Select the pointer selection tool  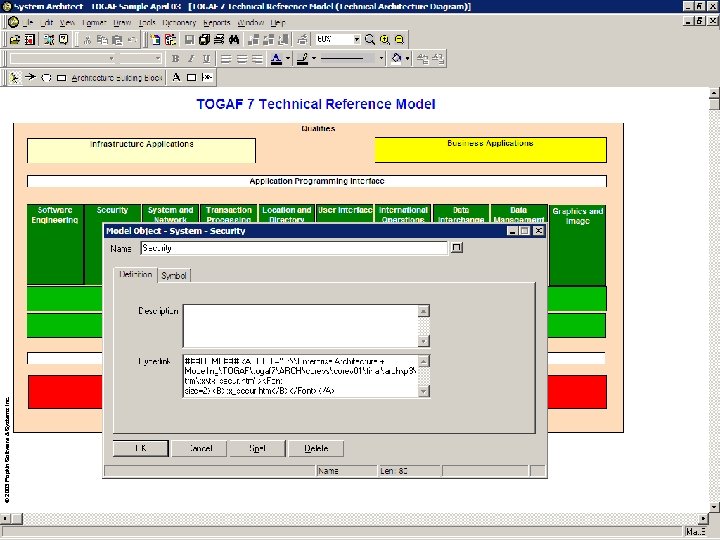[15, 78]
